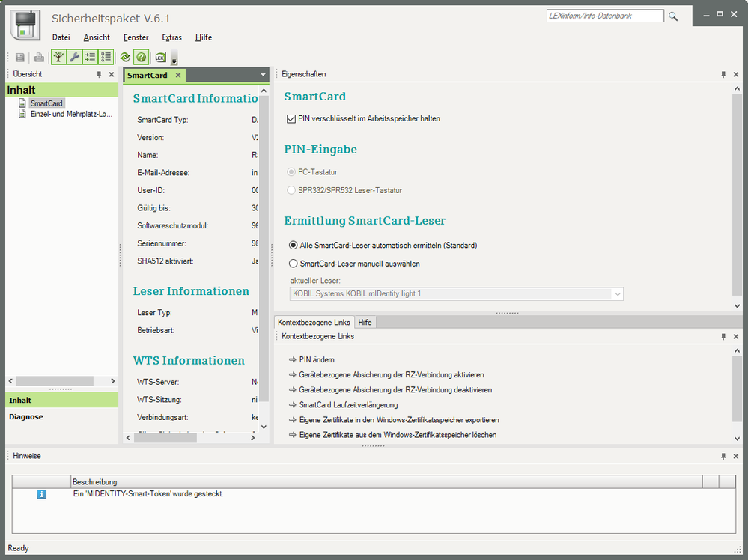Click the LEXinform/Info-Datenbank search field
The width and height of the screenshot is (748, 560).
click(x=605, y=16)
